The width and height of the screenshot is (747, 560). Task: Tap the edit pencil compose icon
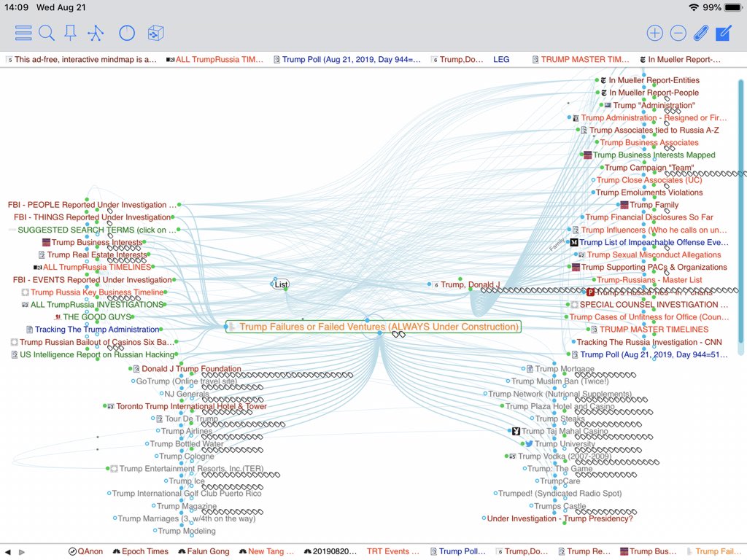pos(723,33)
